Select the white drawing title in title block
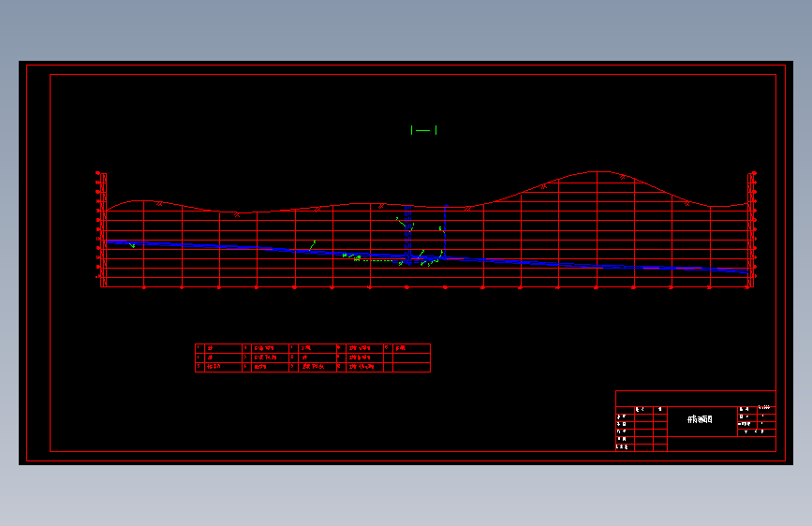 tap(700, 419)
